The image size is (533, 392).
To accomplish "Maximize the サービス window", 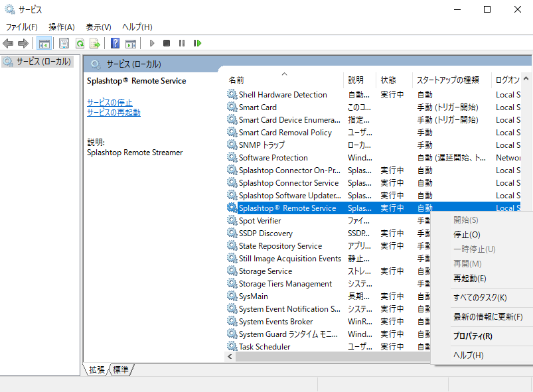I will click(x=487, y=9).
